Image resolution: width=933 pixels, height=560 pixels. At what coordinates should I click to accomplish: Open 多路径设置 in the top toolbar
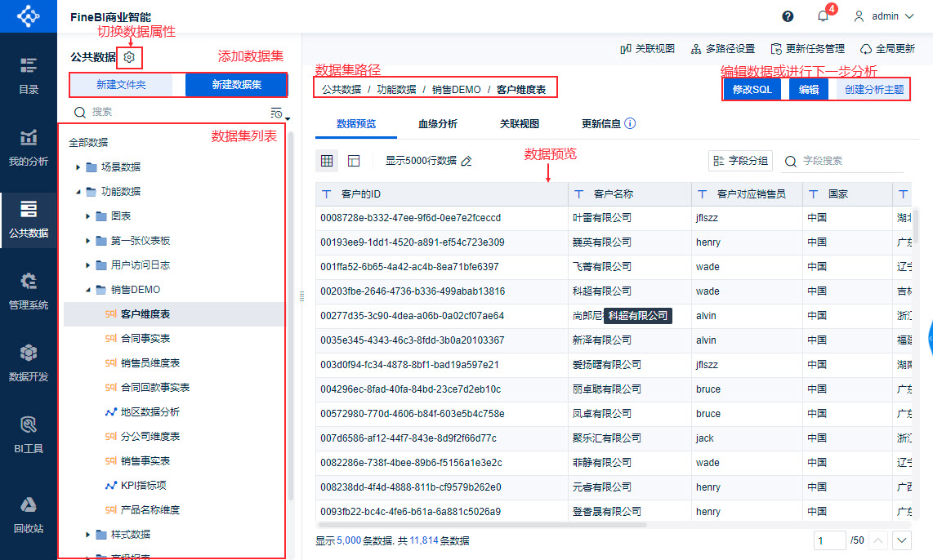click(x=722, y=49)
